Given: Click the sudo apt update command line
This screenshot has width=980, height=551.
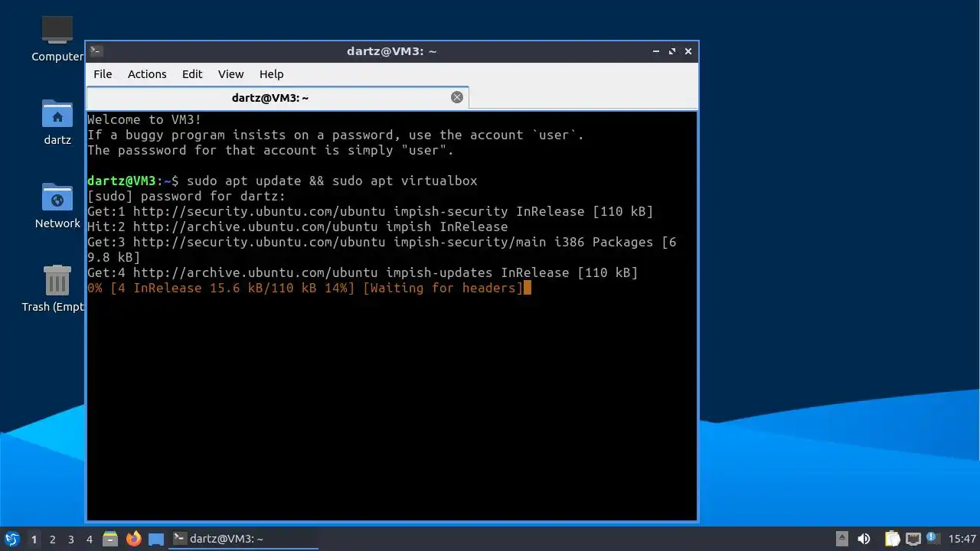Looking at the screenshot, I should tap(283, 181).
